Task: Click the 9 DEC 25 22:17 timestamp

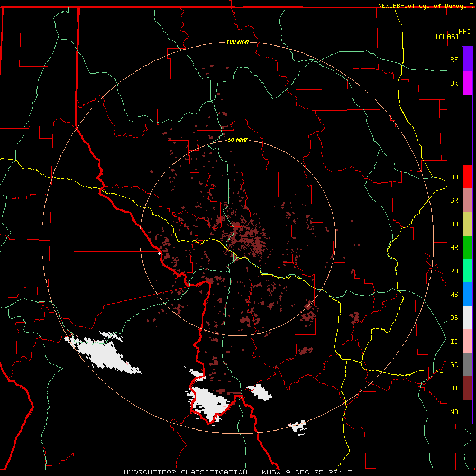Action: [x=318, y=472]
